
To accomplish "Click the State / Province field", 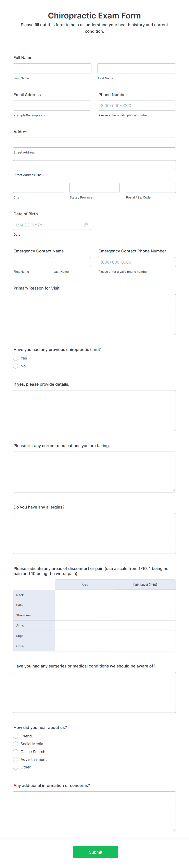I will 94,187.
